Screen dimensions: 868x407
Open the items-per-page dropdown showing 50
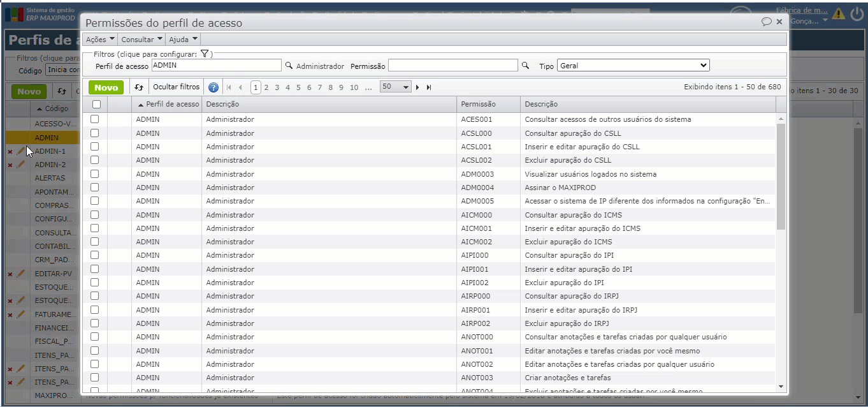click(x=395, y=87)
